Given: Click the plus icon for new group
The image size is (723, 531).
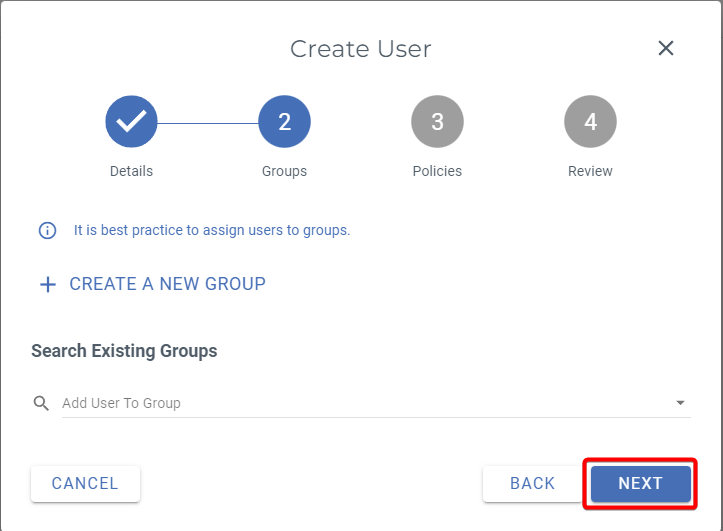Looking at the screenshot, I should (47, 285).
